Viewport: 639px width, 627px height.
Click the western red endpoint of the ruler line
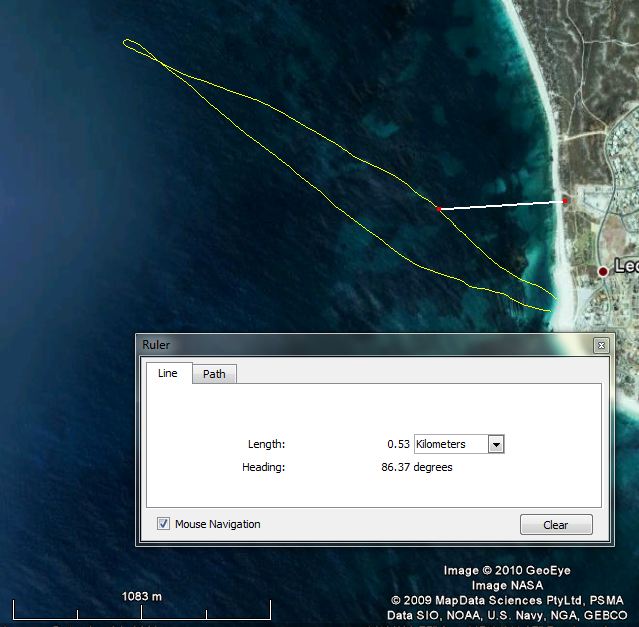click(x=439, y=209)
